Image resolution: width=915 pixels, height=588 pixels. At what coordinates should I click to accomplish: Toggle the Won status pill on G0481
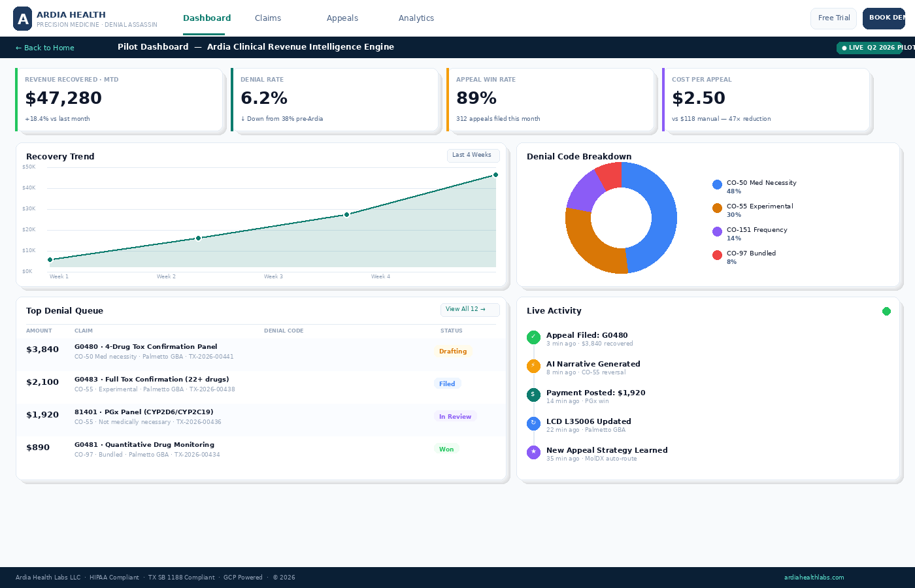click(446, 449)
